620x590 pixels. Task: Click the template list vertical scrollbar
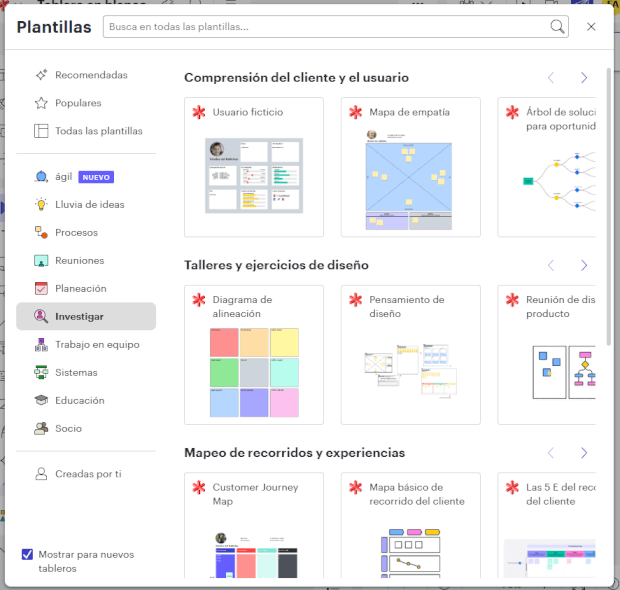click(609, 207)
